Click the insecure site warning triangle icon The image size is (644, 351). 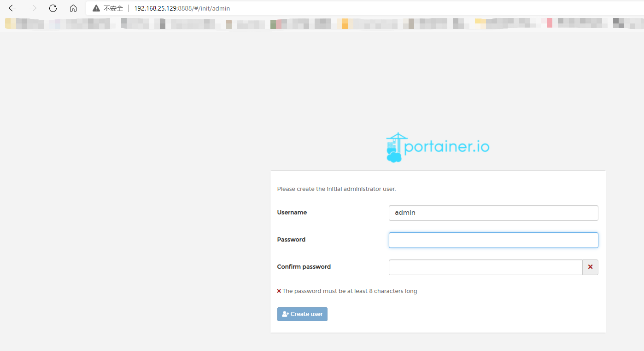[96, 8]
